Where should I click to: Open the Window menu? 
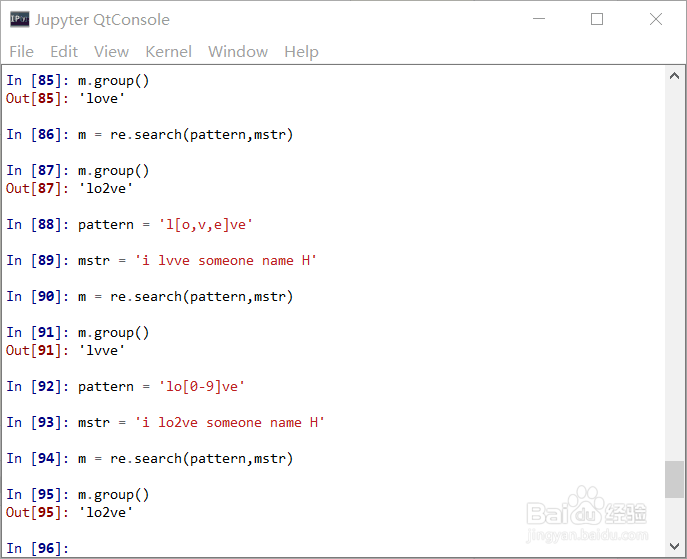(x=238, y=52)
